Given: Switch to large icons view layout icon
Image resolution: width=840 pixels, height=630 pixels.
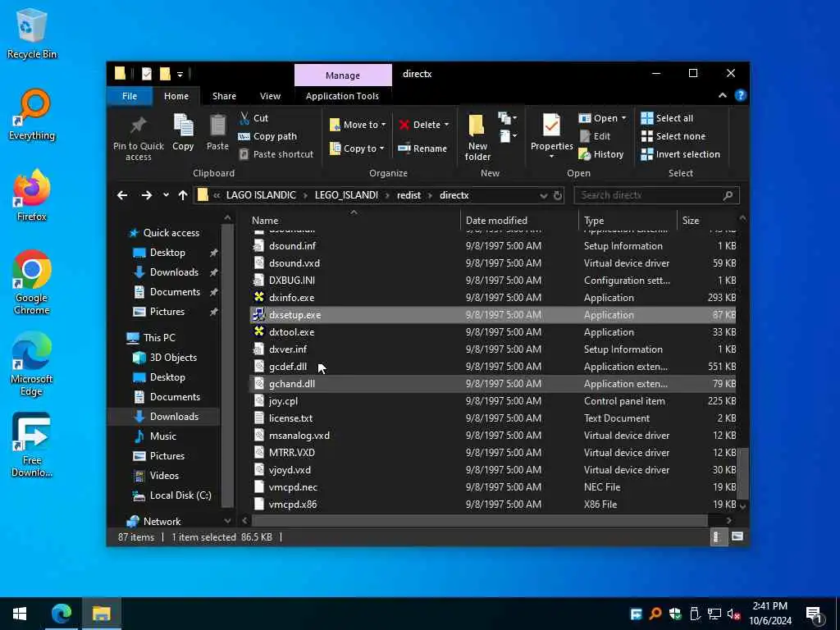Looking at the screenshot, I should tap(737, 536).
